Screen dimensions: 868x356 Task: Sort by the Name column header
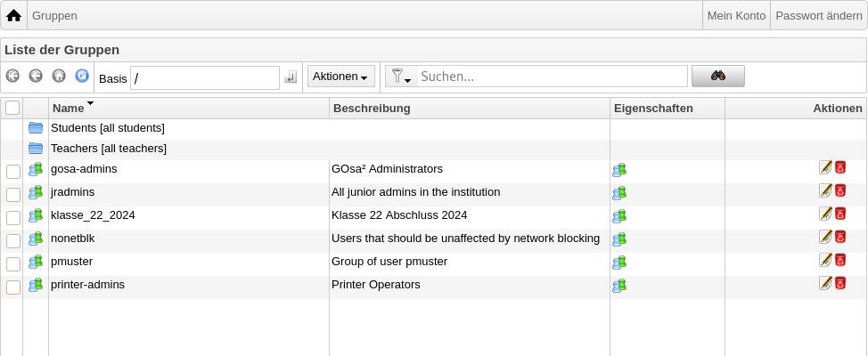pyautogui.click(x=68, y=109)
